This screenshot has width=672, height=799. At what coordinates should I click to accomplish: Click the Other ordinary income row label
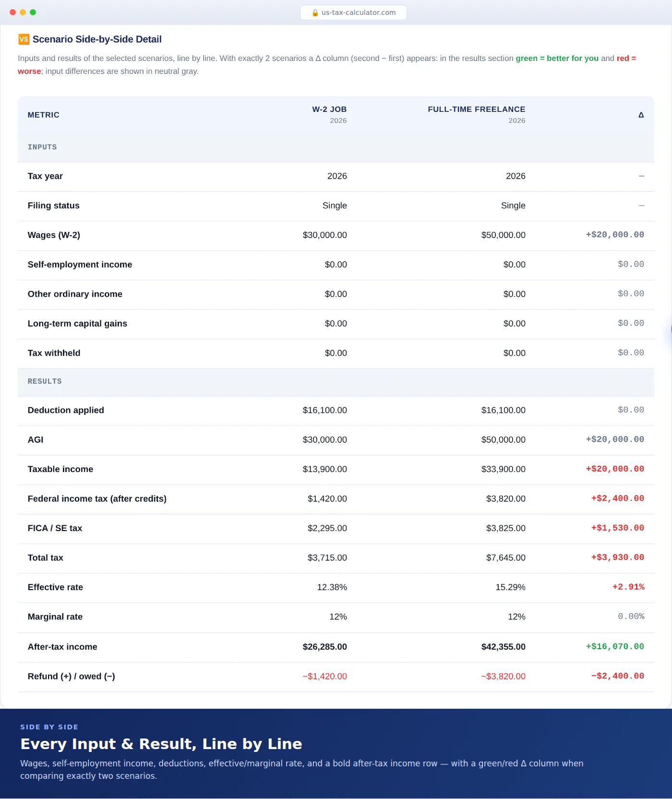[75, 294]
